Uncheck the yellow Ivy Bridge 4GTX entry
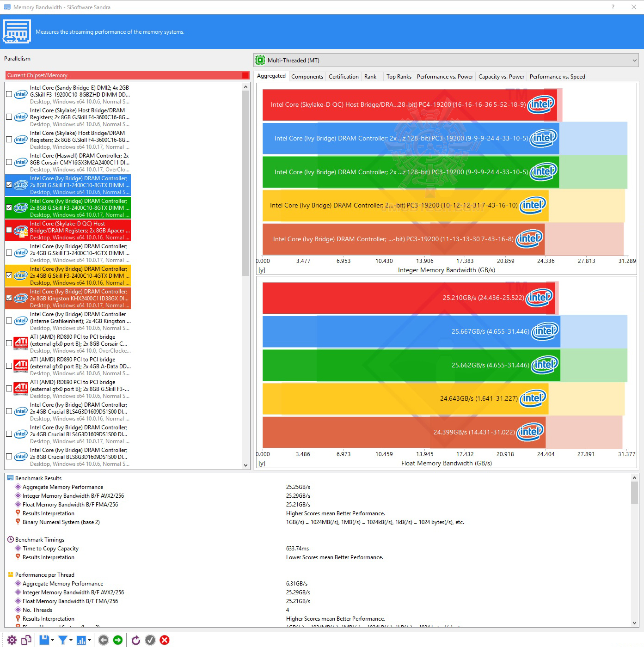 click(9, 275)
